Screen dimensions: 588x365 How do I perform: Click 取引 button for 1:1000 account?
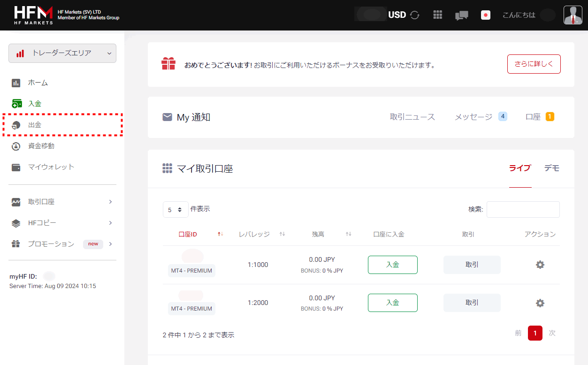(x=472, y=265)
